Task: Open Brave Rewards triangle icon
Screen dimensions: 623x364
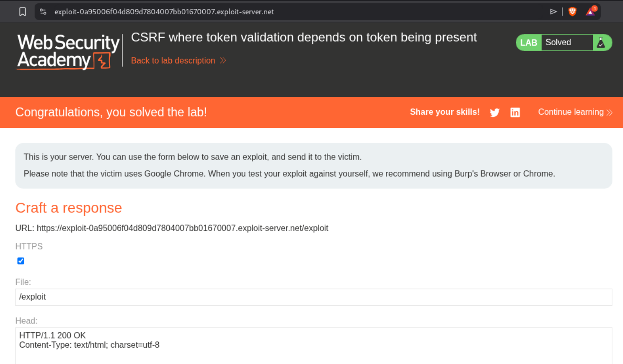Action: click(590, 12)
